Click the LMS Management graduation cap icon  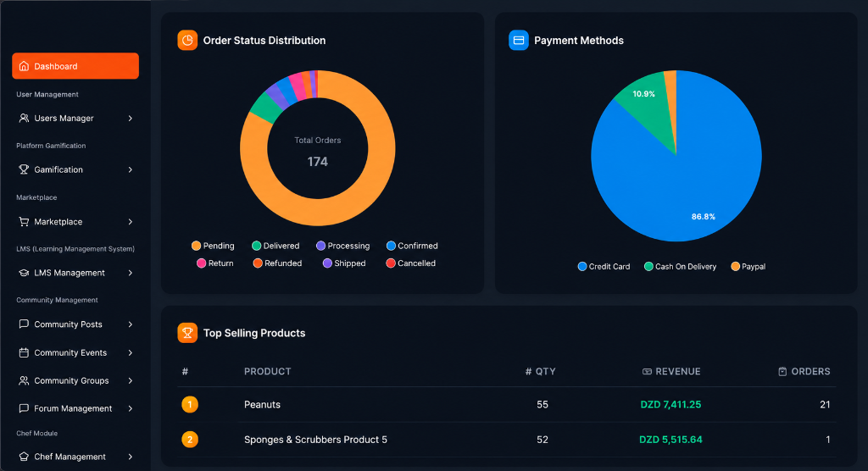[x=24, y=273]
